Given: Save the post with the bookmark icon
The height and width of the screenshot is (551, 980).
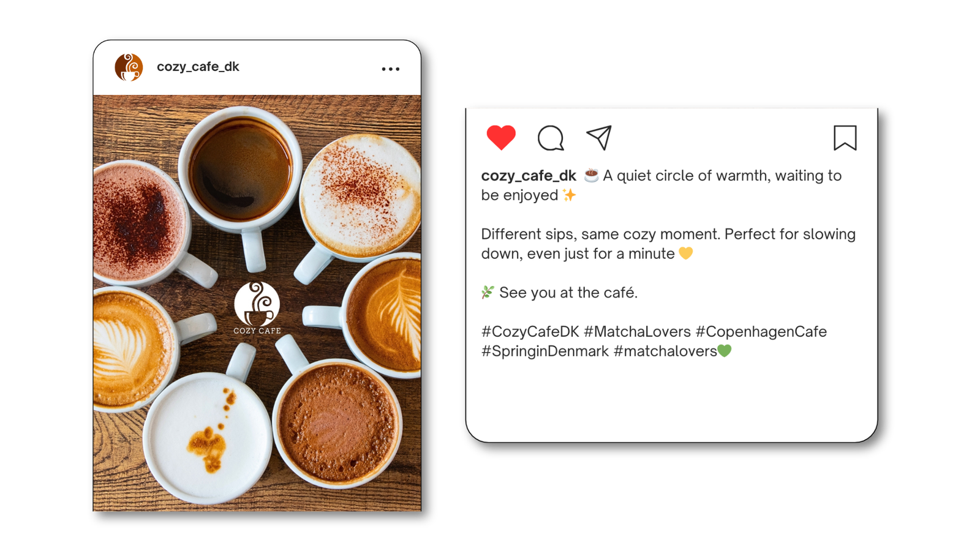Looking at the screenshot, I should (x=845, y=138).
